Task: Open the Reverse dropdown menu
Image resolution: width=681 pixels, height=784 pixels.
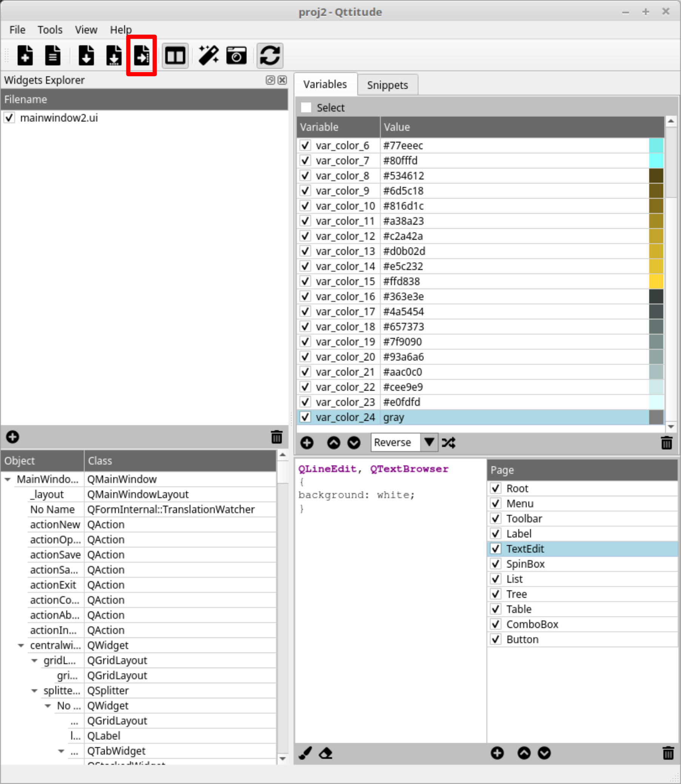Action: 429,443
